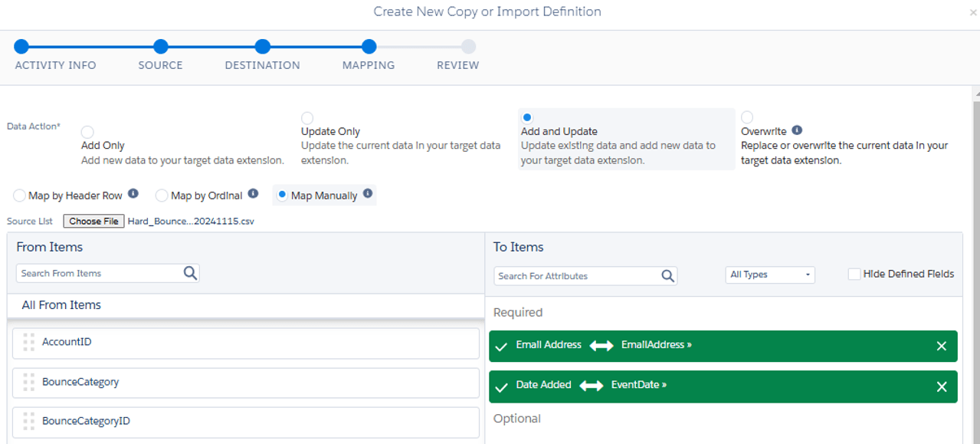Grab the drag handle of AccountID

point(29,342)
